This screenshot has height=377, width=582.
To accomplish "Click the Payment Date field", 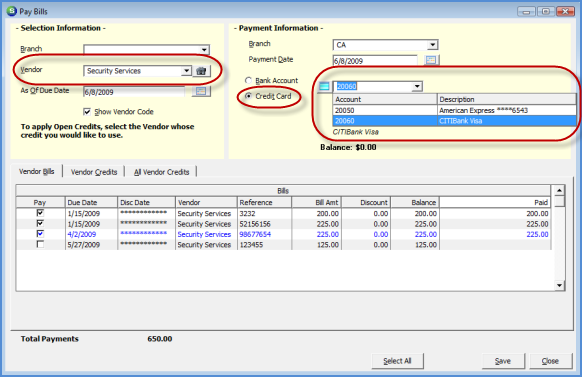I will (375, 60).
